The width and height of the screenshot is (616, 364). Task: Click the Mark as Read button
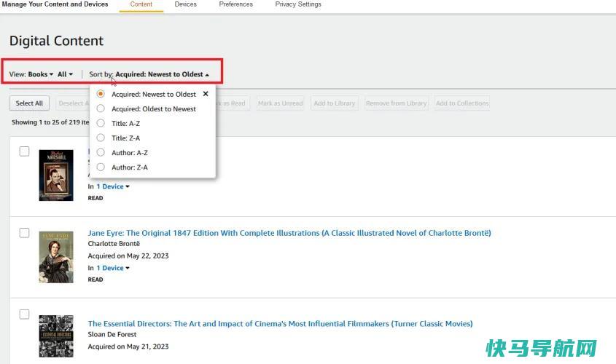(233, 103)
